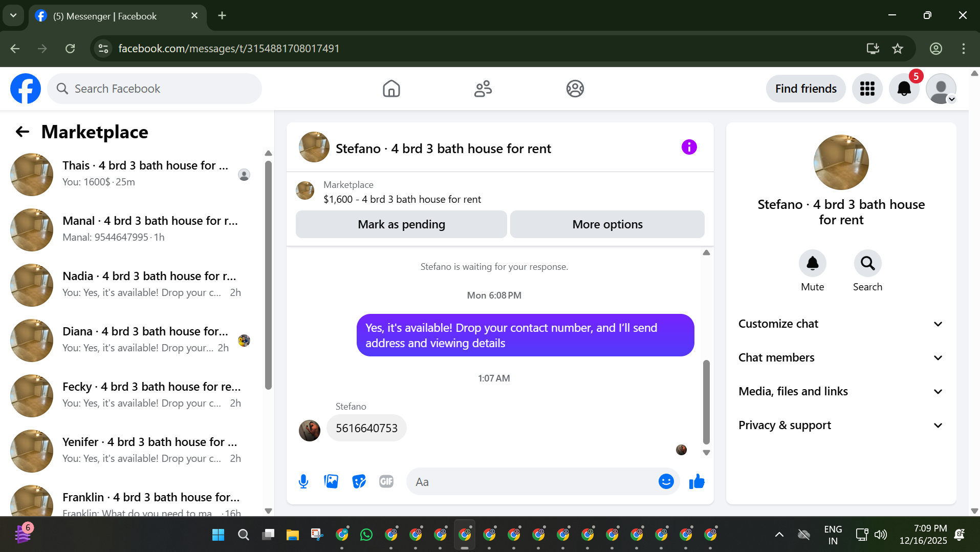Expand Media, files and links section
Screen dimensions: 980x552
(x=841, y=391)
